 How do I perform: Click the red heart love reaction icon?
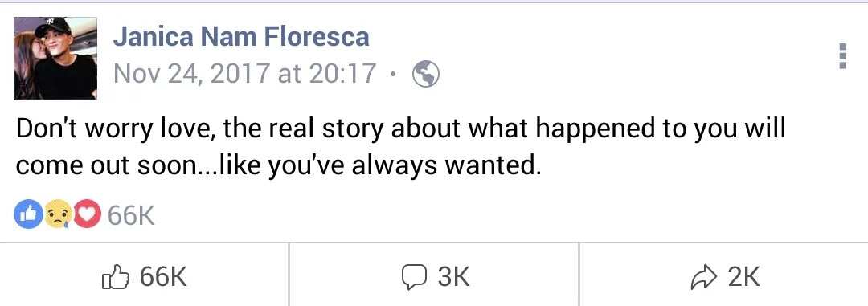pos(87,214)
